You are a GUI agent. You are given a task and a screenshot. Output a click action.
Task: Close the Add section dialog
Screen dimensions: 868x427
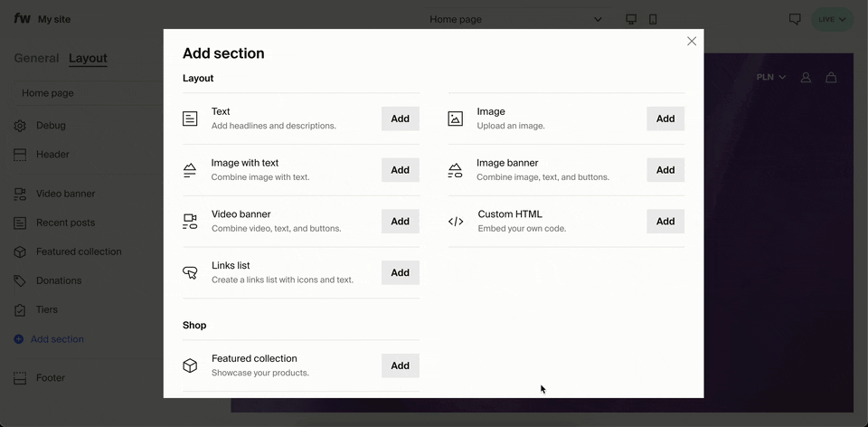click(x=692, y=42)
